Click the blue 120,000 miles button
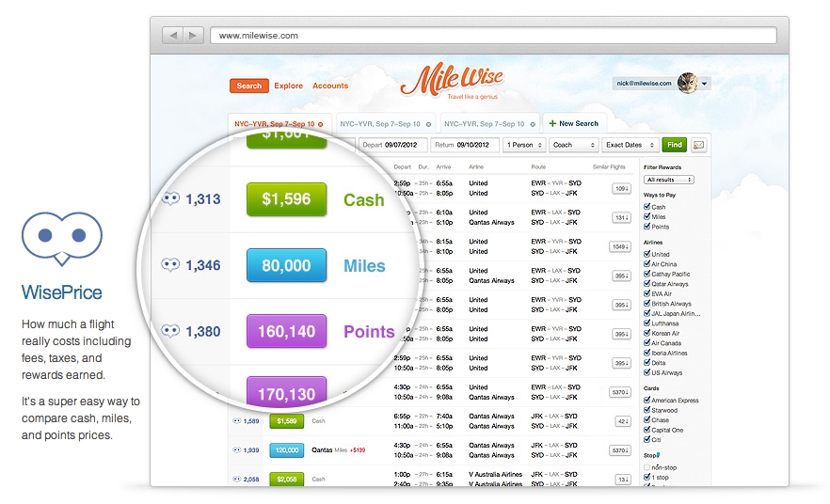This screenshot has width=830, height=504. coord(287,450)
